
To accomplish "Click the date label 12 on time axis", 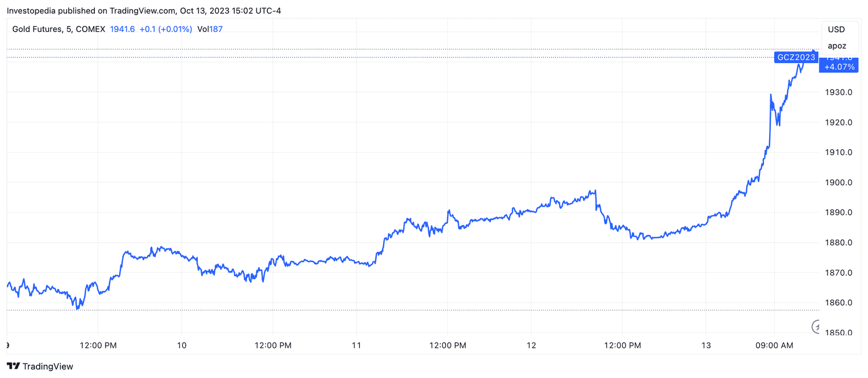I will [531, 346].
